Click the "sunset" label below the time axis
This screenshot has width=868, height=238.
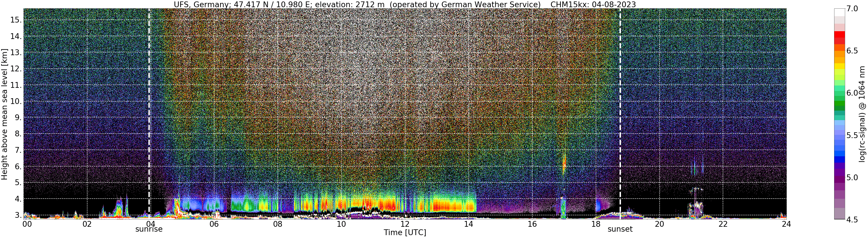(x=620, y=229)
